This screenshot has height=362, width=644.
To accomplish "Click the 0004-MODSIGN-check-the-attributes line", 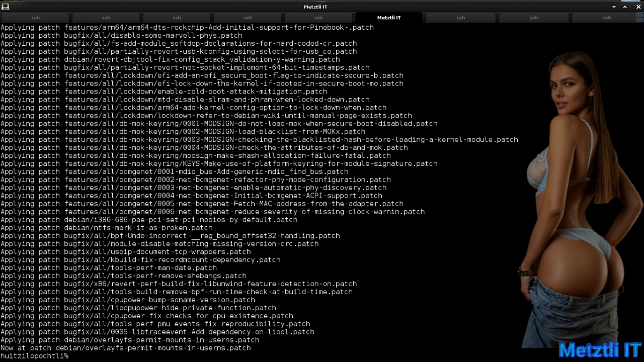I will (x=204, y=148).
